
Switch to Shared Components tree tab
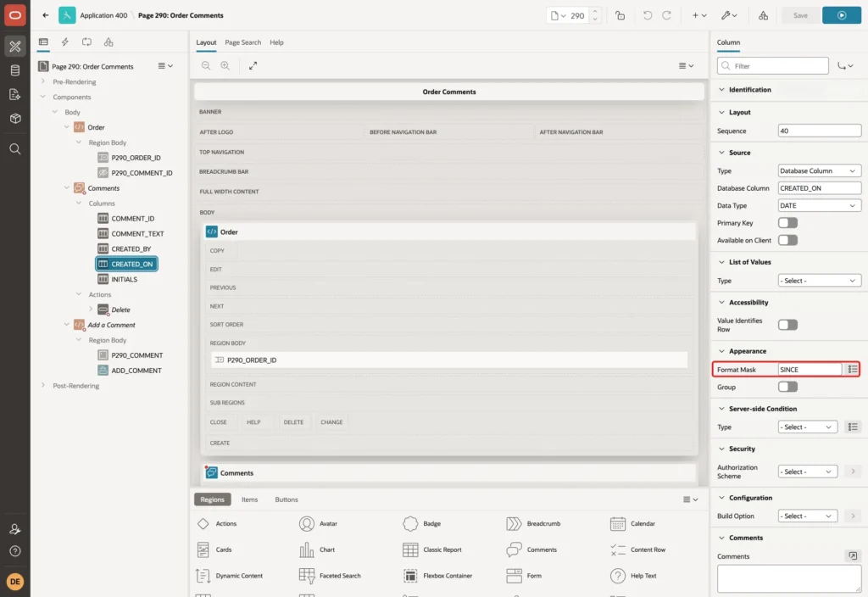[x=108, y=42]
